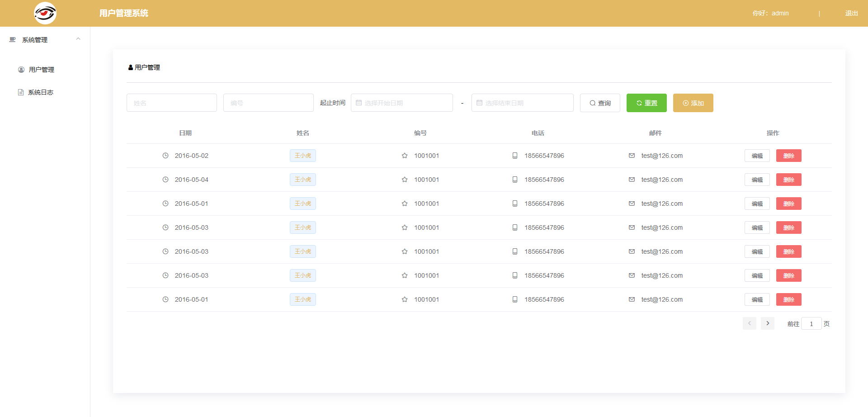
Task: Click the star icon in the 2016-05-04 row
Action: [x=405, y=180]
